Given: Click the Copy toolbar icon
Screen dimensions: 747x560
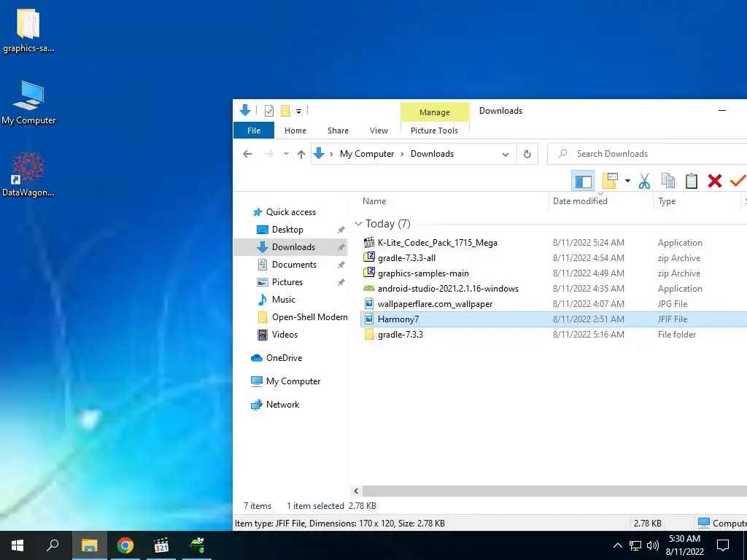Looking at the screenshot, I should coord(668,181).
